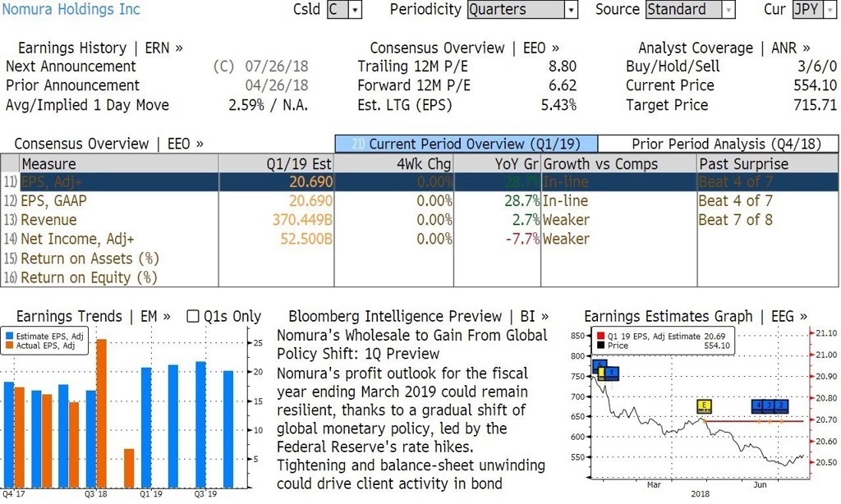Click the blue Estimate EPS, Adj legend swatch
Screen dimensions: 841x504
[9, 337]
